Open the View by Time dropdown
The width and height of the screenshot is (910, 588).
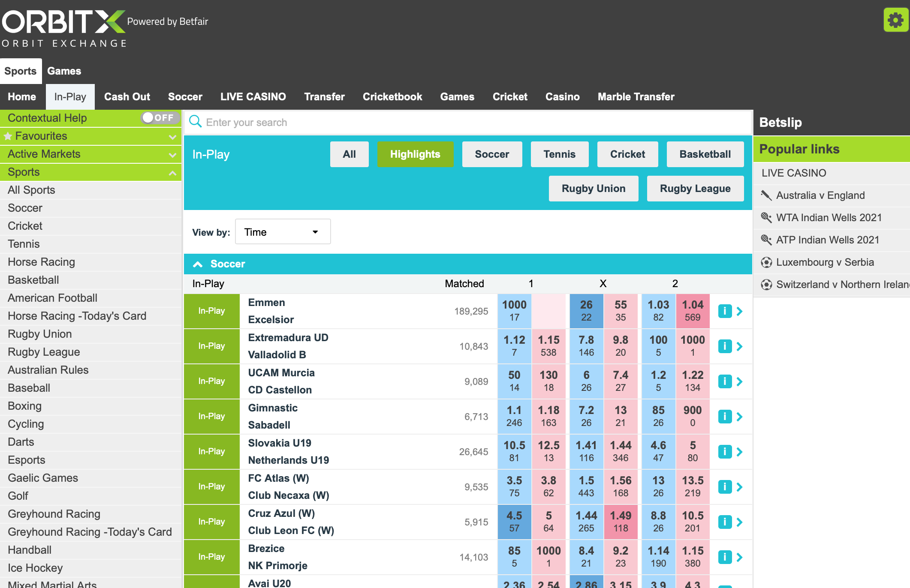(283, 232)
